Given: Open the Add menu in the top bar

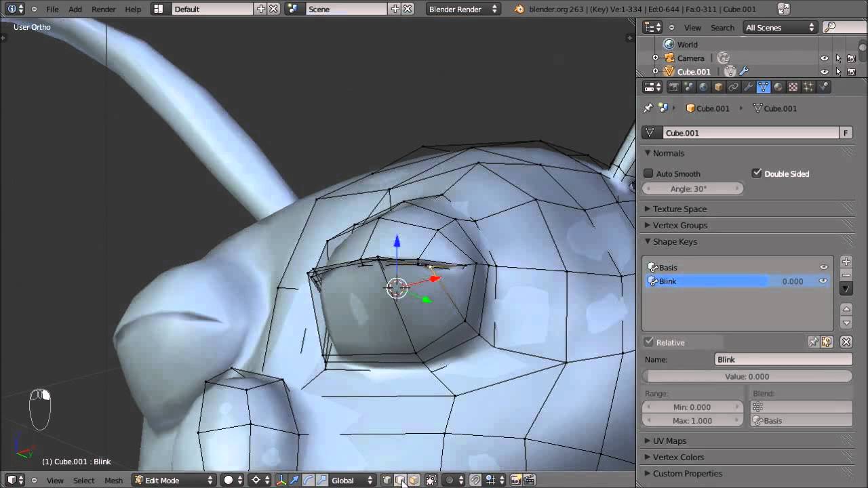Looking at the screenshot, I should pyautogui.click(x=75, y=9).
